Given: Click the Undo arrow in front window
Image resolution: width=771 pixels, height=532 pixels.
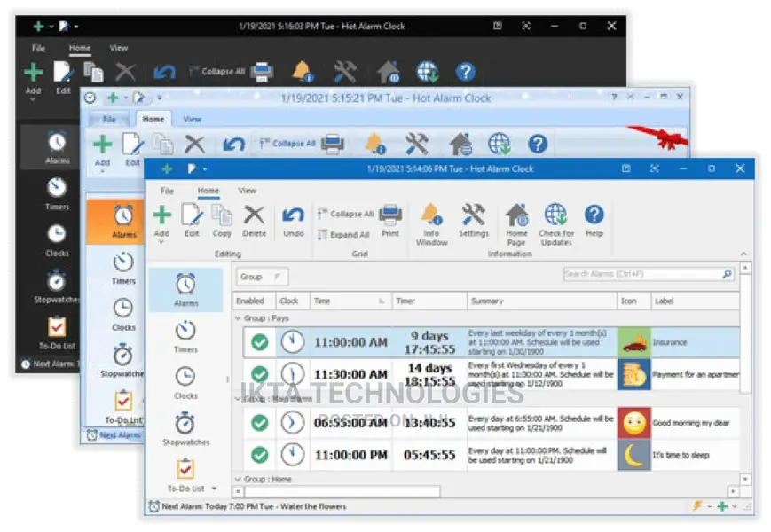Looking at the screenshot, I should click(x=294, y=215).
